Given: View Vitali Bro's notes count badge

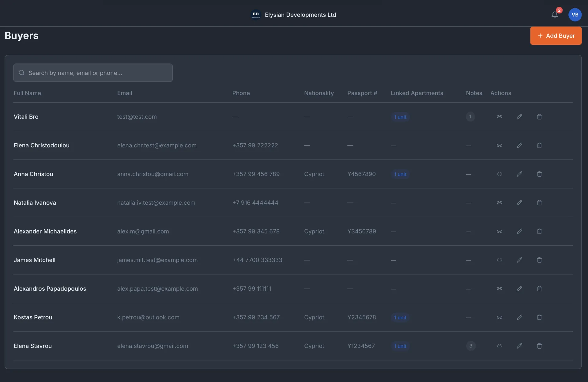Looking at the screenshot, I should click(470, 117).
